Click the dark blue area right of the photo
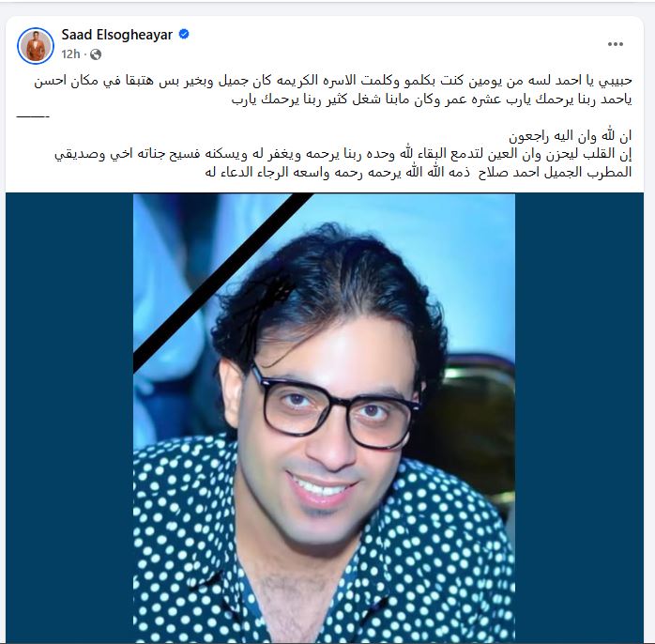 (x=579, y=418)
